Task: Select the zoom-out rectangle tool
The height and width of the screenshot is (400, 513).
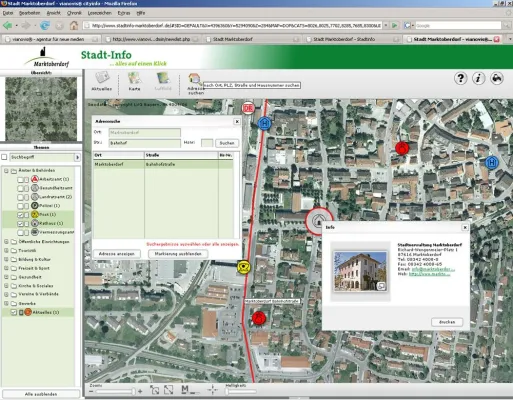Action: [x=168, y=390]
